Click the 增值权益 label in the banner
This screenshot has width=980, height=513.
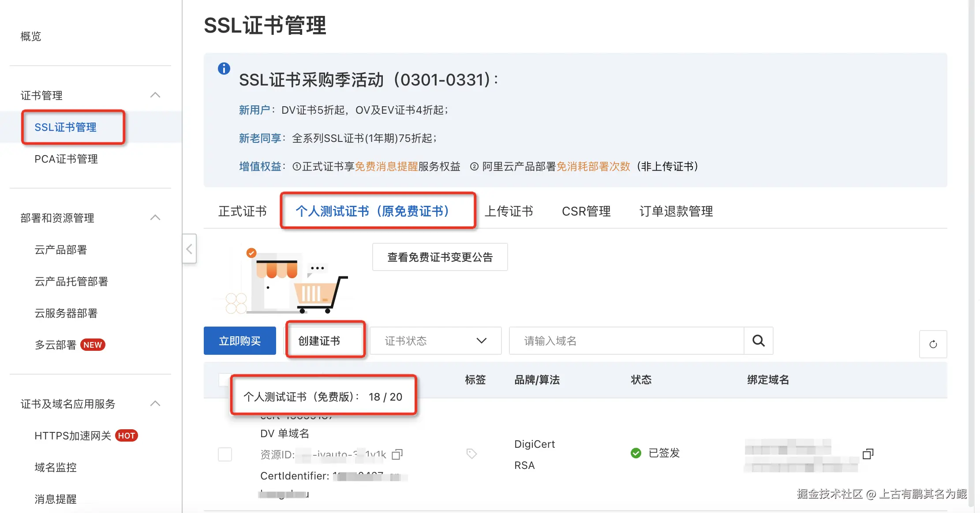(x=260, y=167)
